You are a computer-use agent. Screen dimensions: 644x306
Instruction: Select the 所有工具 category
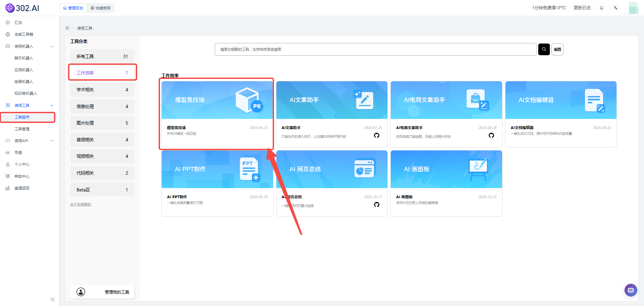pos(102,56)
